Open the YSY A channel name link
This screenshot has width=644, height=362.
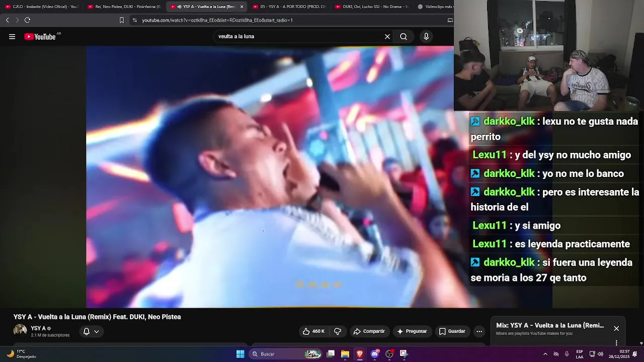coord(38,328)
